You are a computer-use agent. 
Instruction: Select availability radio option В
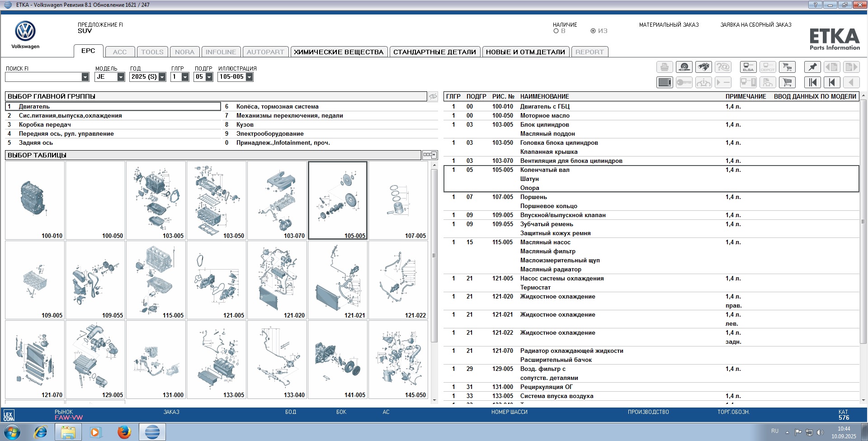(556, 31)
